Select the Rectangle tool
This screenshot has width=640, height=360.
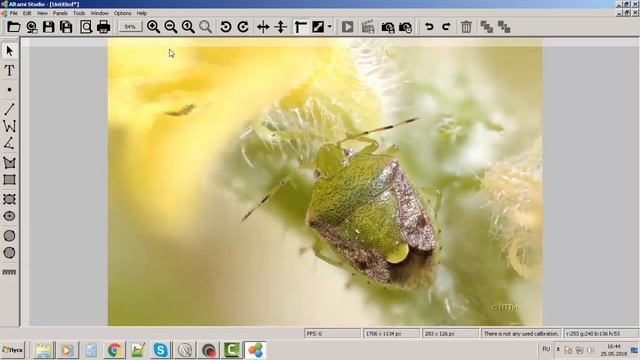(9, 180)
